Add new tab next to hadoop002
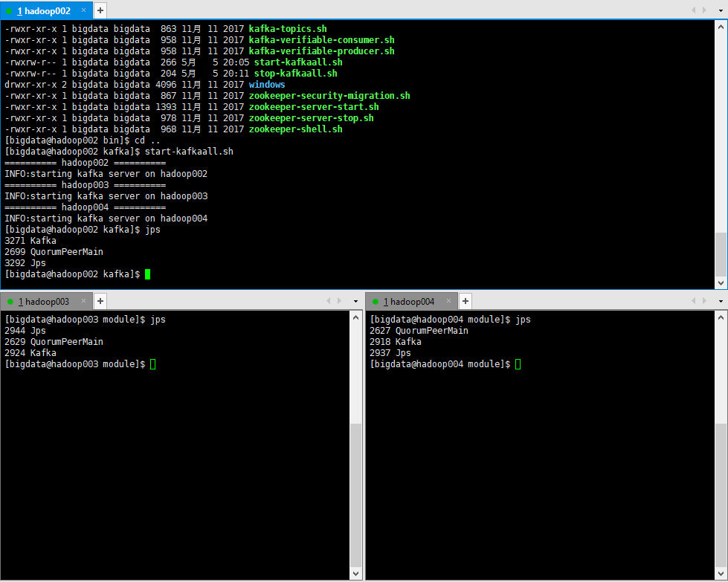 100,10
